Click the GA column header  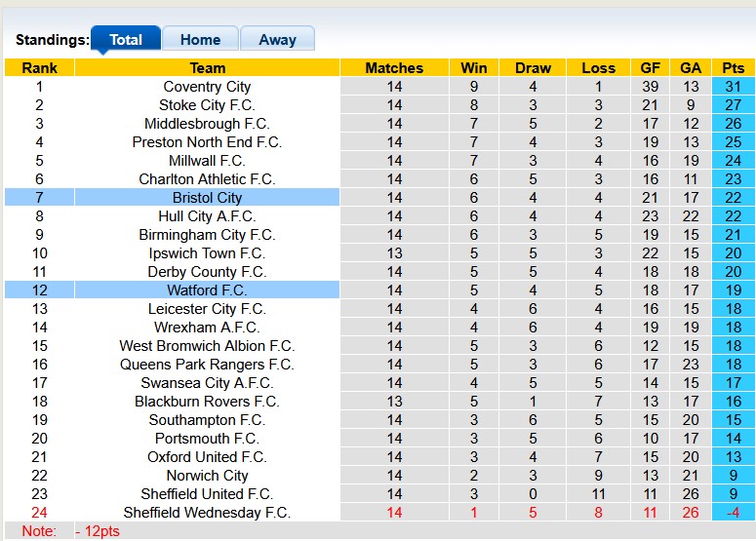691,68
